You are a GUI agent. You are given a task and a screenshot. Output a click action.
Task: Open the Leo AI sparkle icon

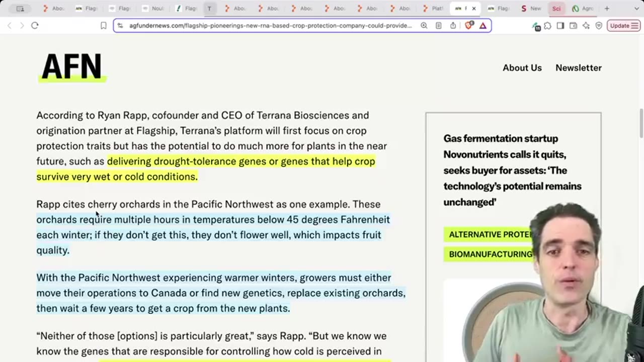tap(586, 26)
